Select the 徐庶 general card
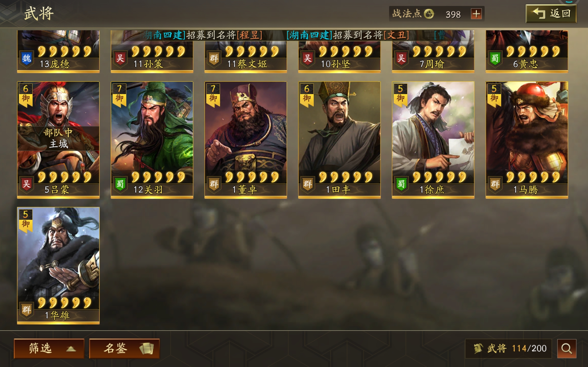The width and height of the screenshot is (588, 367). [x=433, y=140]
